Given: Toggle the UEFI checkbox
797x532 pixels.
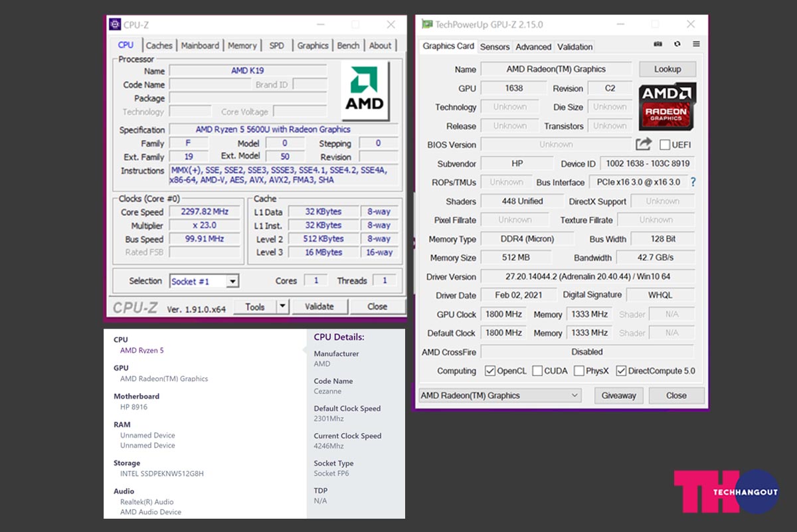Looking at the screenshot, I should point(665,145).
